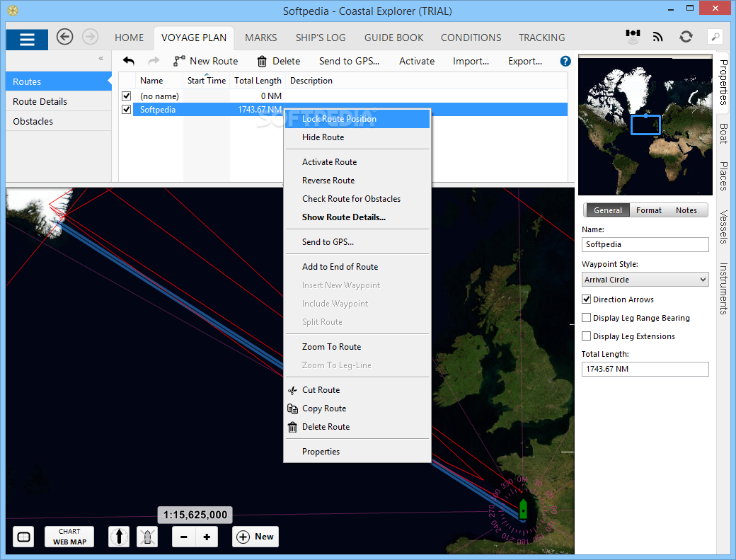Select Hide Route in context menu
The image size is (736, 560).
(357, 137)
